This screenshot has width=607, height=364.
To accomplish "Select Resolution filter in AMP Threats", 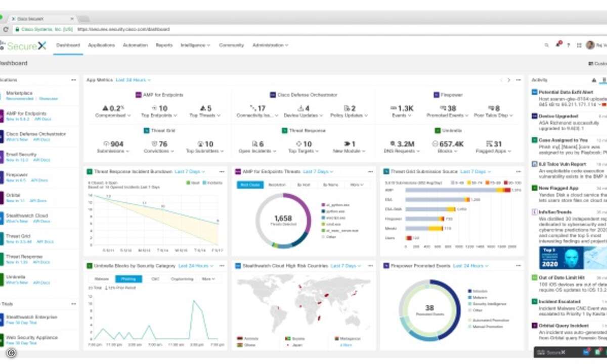I will (x=277, y=185).
